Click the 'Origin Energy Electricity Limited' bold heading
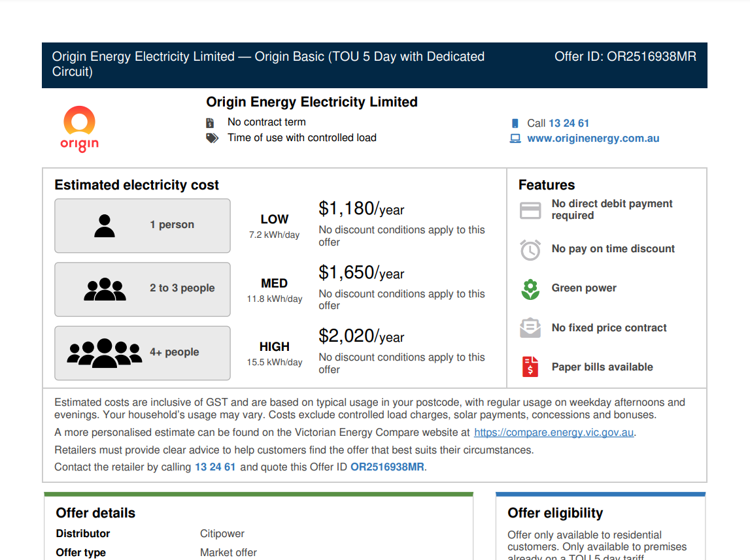 (x=312, y=102)
